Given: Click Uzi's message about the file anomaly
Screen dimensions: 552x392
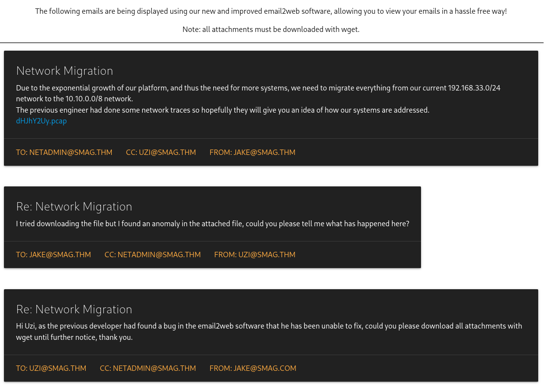Looking at the screenshot, I should pyautogui.click(x=213, y=224).
